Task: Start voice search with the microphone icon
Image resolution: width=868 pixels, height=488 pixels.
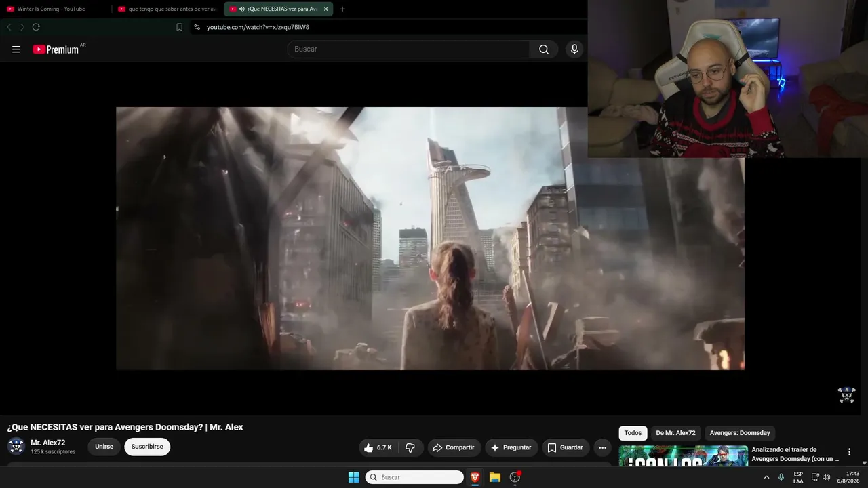Action: 574,49
